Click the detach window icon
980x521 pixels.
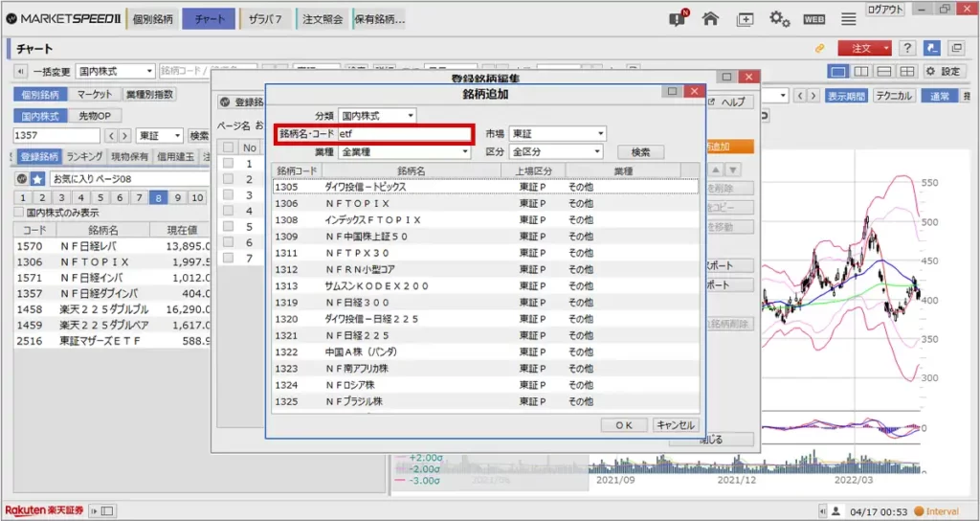[x=956, y=48]
